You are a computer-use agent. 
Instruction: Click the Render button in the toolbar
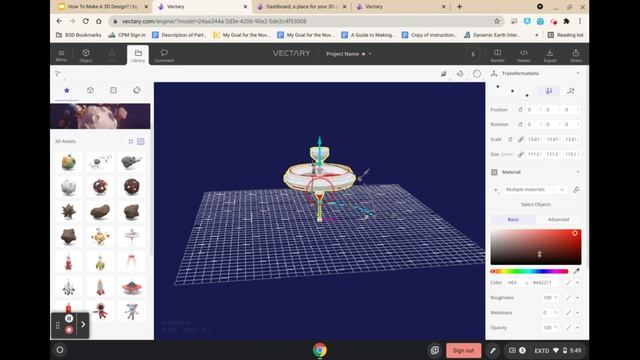[497, 56]
